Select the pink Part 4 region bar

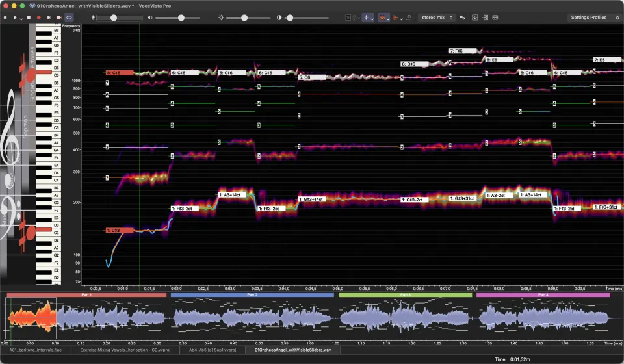(543, 295)
